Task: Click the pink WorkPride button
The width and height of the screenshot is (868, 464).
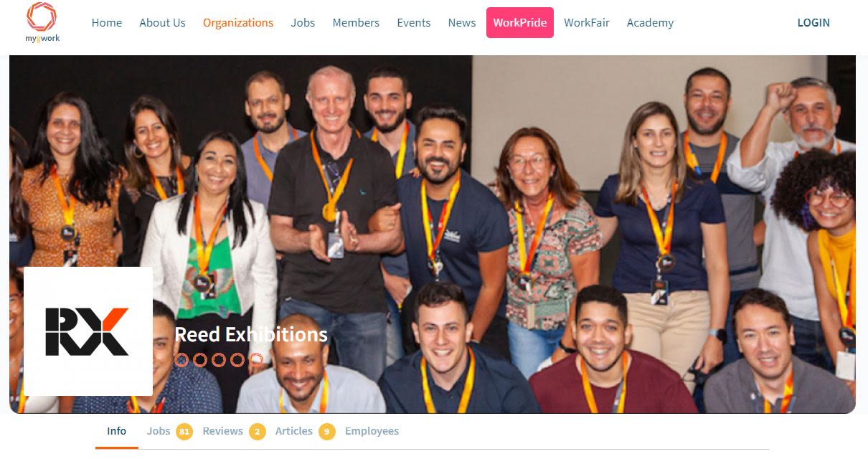Action: [x=520, y=22]
